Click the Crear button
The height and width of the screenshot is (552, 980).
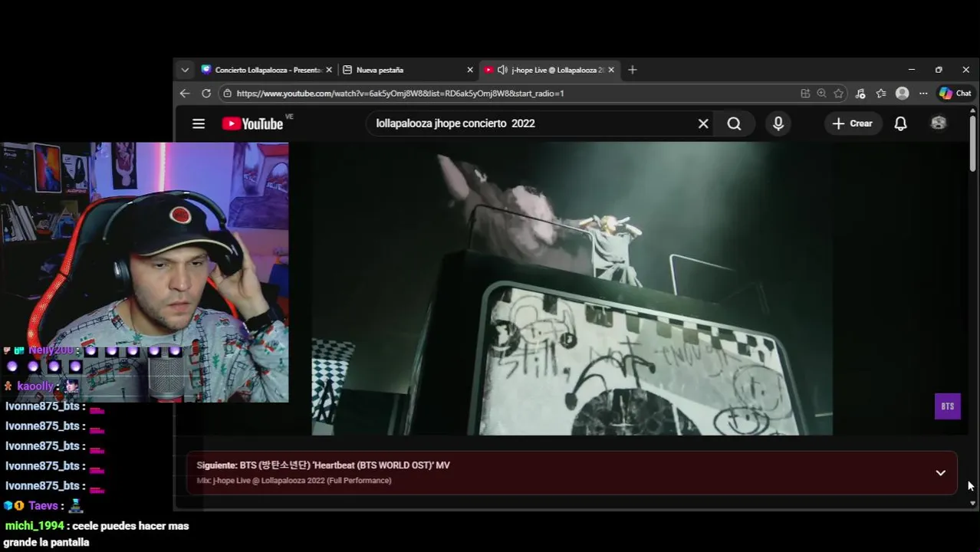852,123
